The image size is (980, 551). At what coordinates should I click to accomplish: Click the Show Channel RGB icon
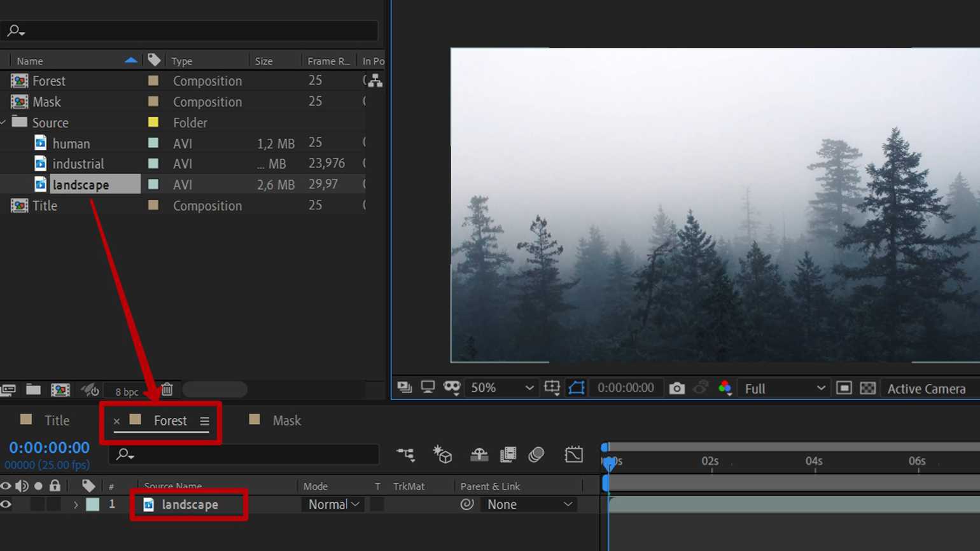pyautogui.click(x=724, y=388)
